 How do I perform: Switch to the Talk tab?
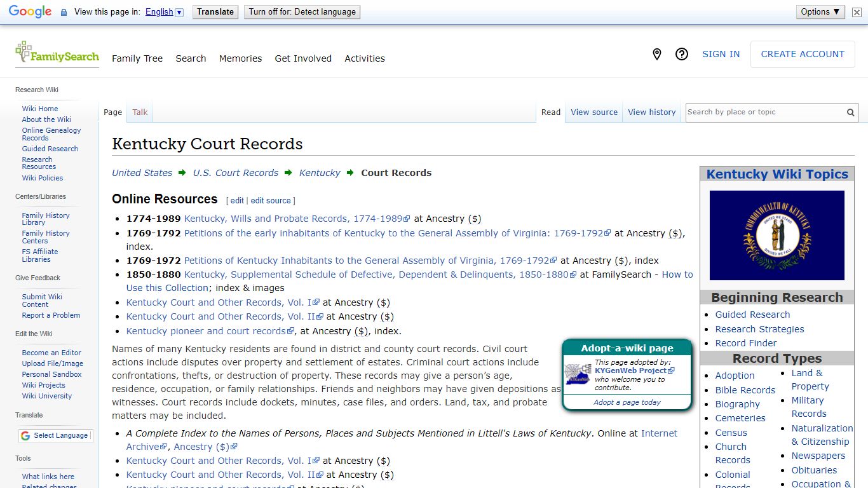[140, 112]
